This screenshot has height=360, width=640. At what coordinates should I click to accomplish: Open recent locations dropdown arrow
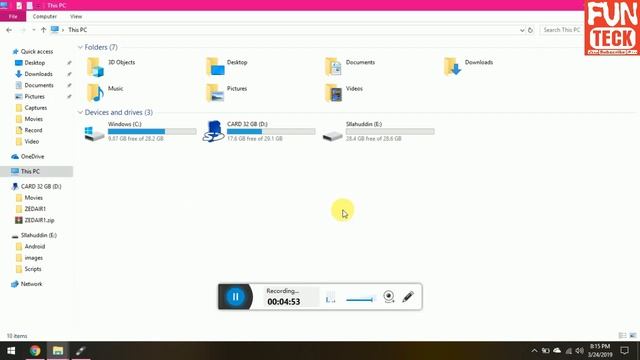tap(33, 30)
